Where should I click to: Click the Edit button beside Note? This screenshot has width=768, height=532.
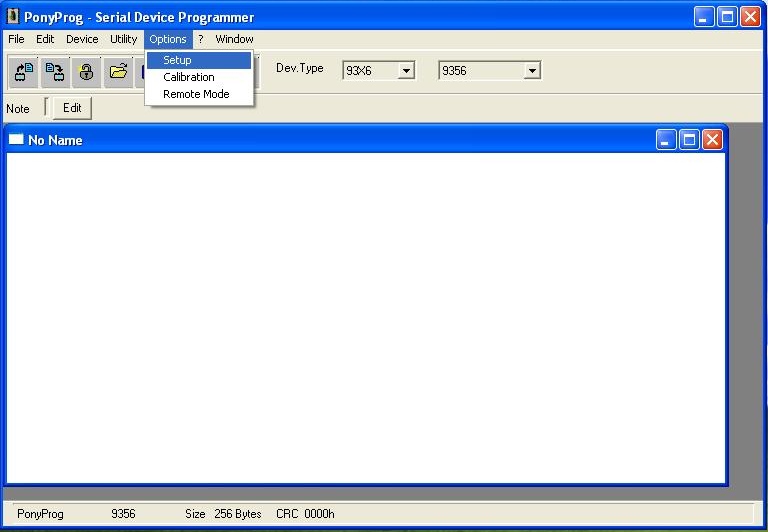(x=72, y=108)
